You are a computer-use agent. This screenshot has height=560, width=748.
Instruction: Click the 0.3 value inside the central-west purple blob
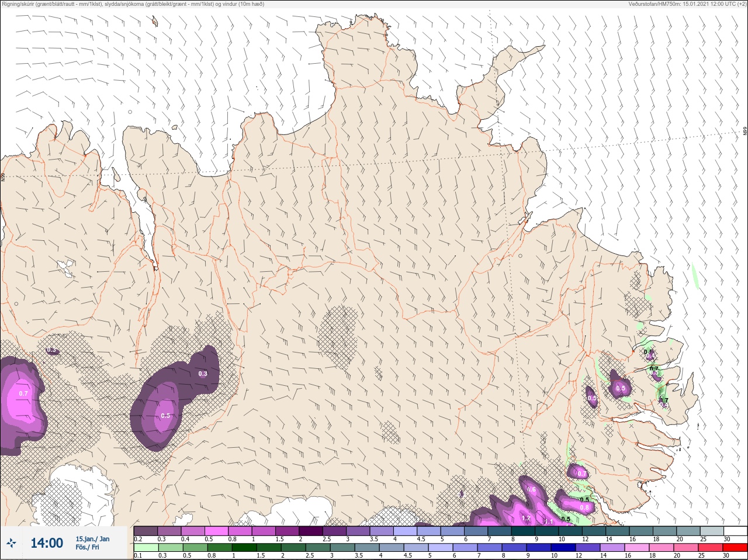(x=203, y=374)
